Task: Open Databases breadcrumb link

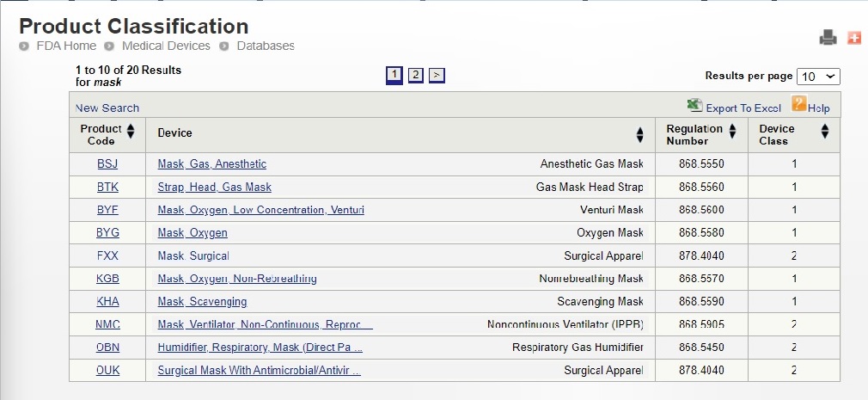Action: click(266, 46)
